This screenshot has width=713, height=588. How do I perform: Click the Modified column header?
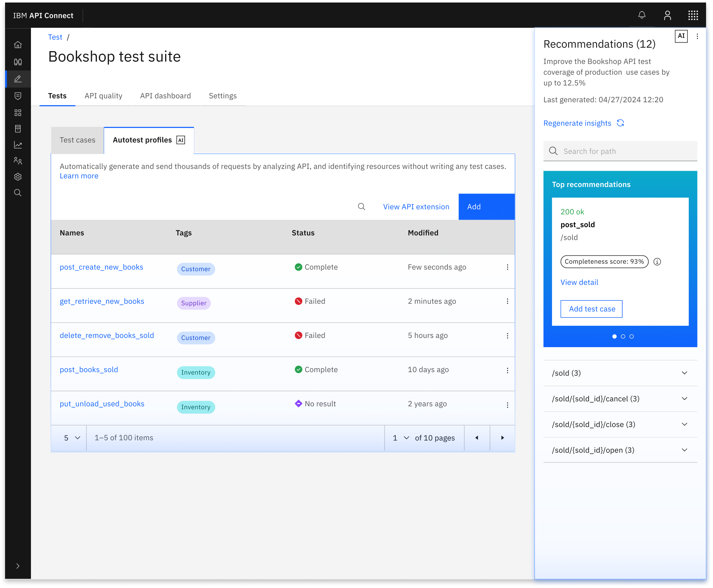pyautogui.click(x=423, y=233)
